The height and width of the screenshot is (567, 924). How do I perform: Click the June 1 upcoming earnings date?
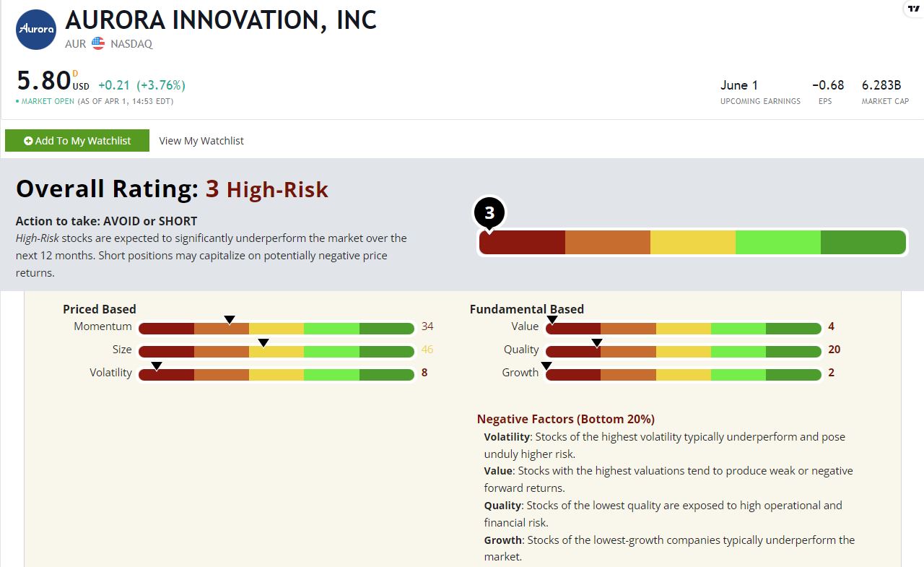[x=739, y=85]
